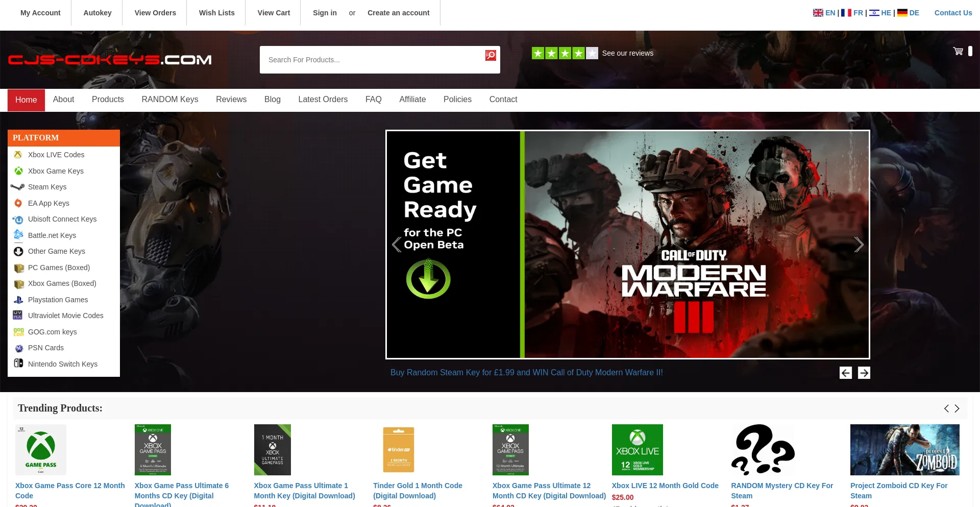The height and width of the screenshot is (507, 980).
Task: Open the Contact menu item
Action: click(x=503, y=100)
